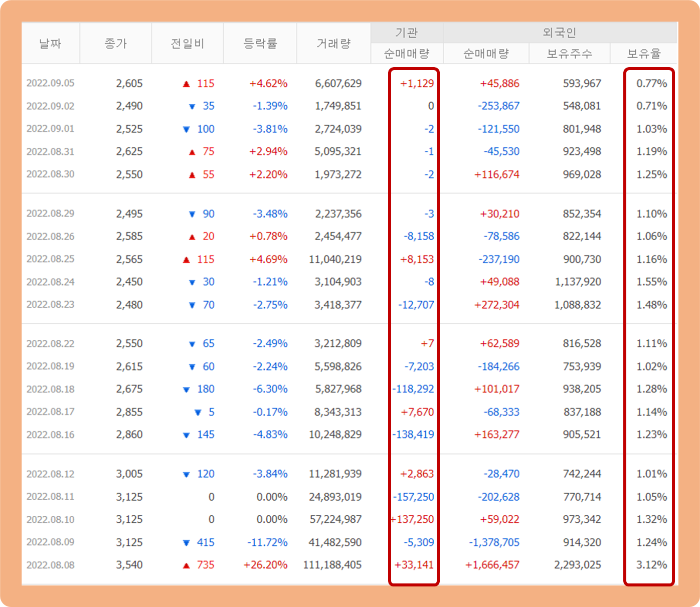Click the day change value 415
700x607 pixels.
(206, 542)
